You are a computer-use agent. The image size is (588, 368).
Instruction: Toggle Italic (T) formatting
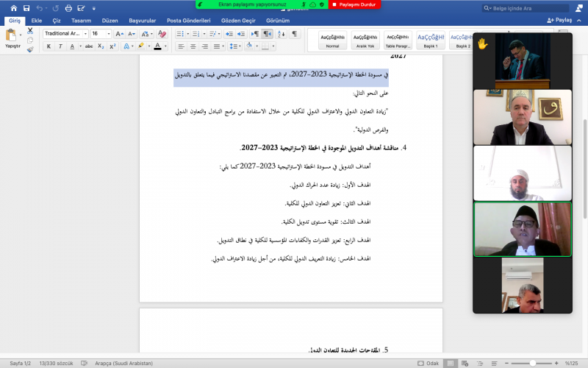60,46
